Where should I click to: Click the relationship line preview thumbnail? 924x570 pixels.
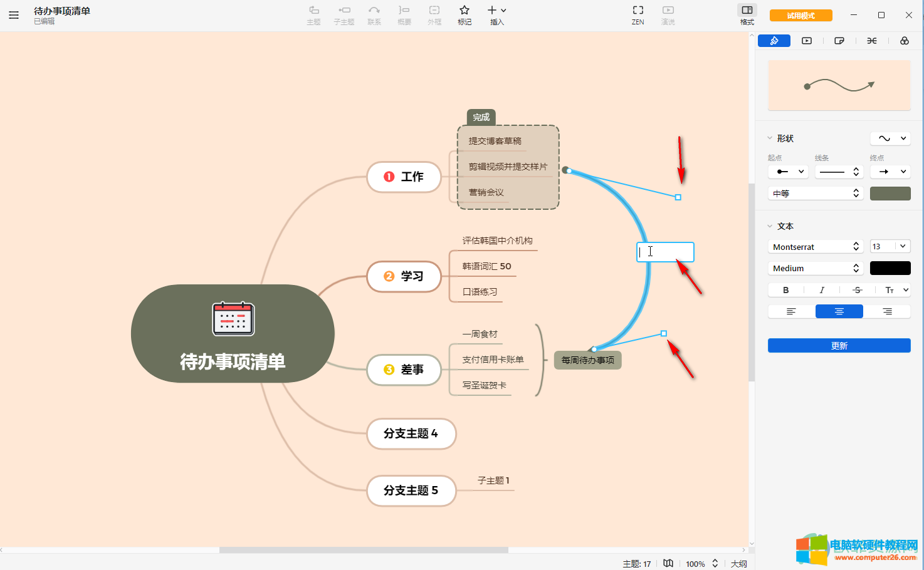tap(839, 85)
